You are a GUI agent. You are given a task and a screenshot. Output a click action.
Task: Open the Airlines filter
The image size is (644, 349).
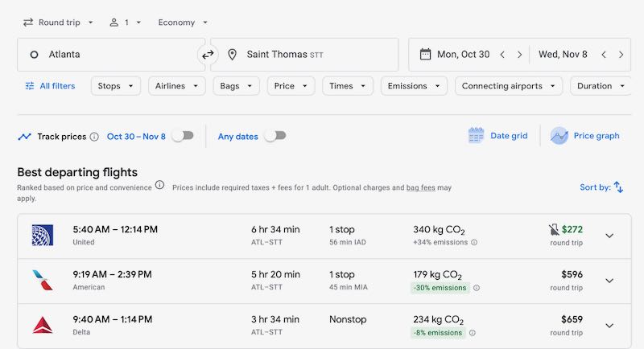click(x=176, y=86)
